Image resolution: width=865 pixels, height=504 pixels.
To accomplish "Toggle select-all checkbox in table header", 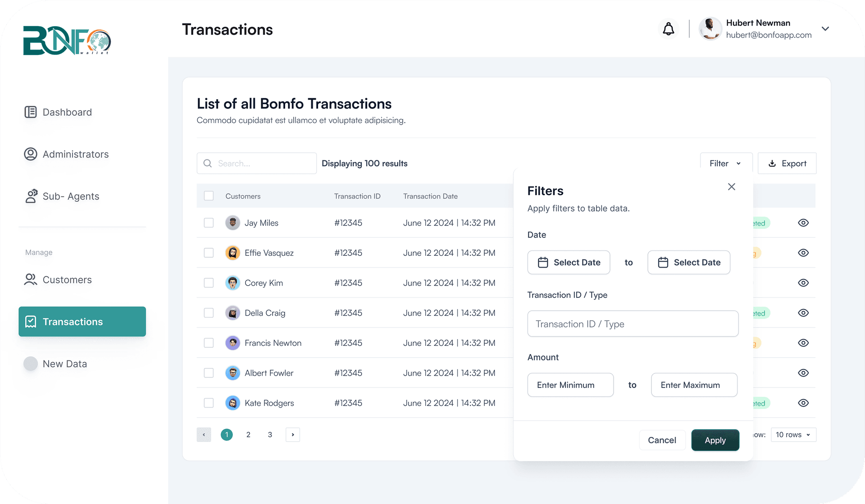I will [209, 195].
